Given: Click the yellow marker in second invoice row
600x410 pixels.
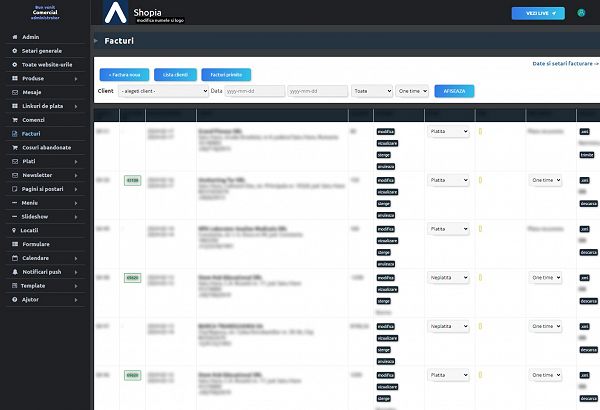Looking at the screenshot, I should [x=481, y=180].
